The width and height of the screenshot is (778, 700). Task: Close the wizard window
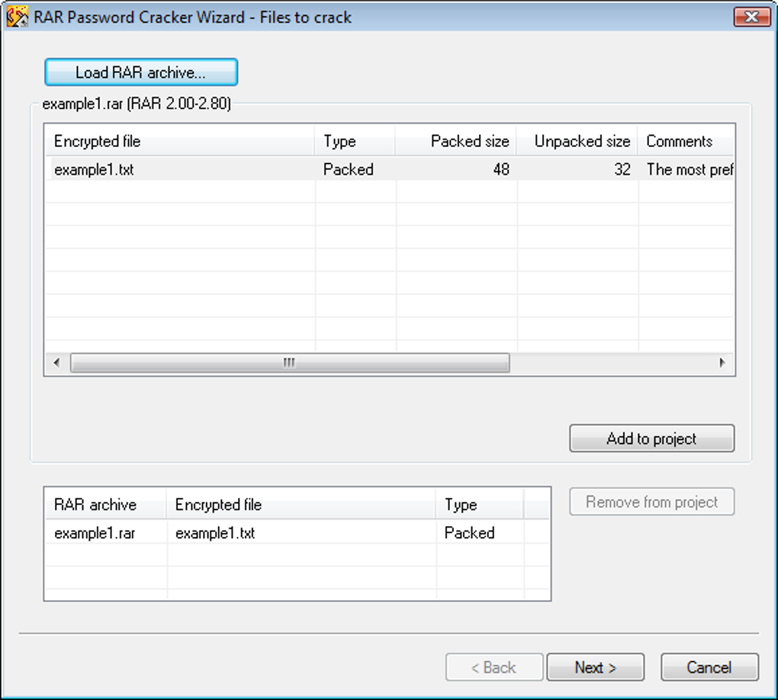tap(751, 17)
